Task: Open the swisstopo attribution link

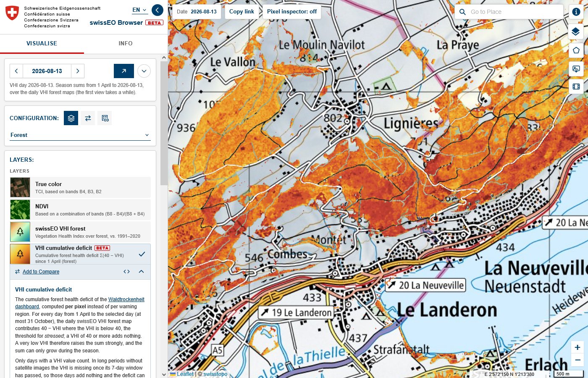Action: pos(215,374)
